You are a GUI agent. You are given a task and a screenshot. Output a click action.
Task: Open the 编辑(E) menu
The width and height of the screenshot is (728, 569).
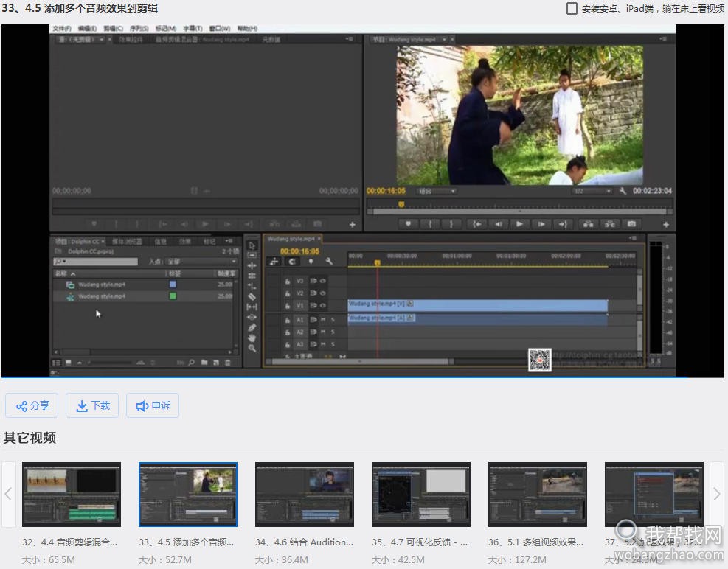tap(87, 28)
